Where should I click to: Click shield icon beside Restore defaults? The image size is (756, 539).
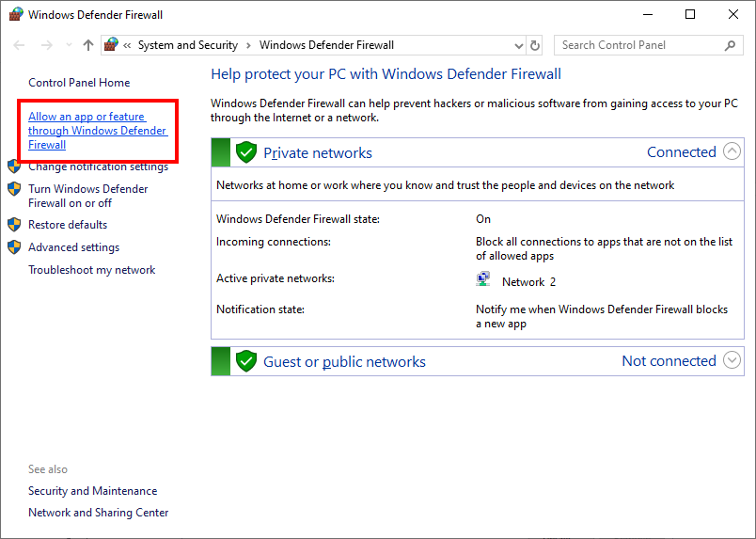pyautogui.click(x=14, y=225)
